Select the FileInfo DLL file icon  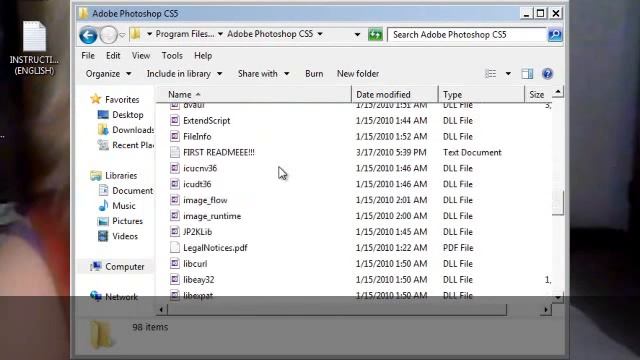click(x=175, y=136)
